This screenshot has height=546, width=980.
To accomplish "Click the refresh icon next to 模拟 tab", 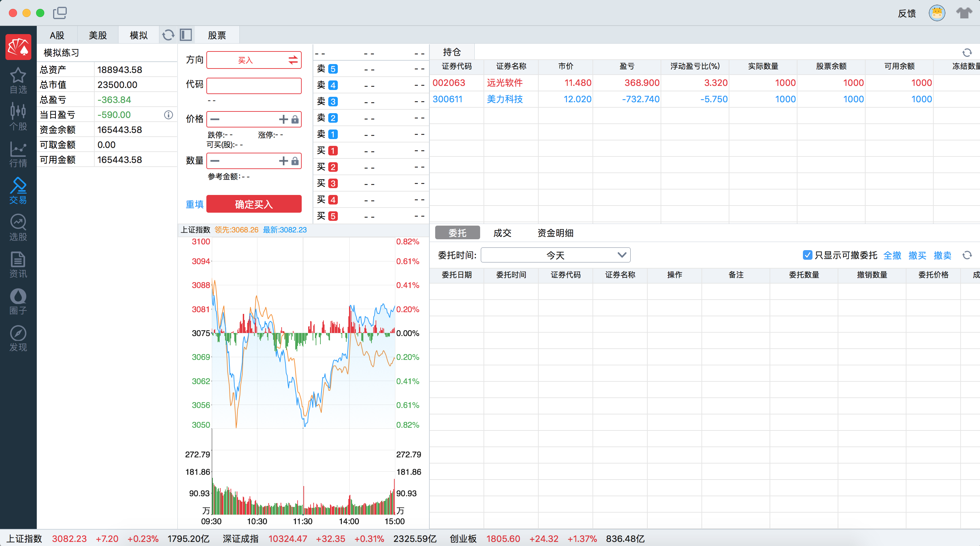I will (x=168, y=35).
